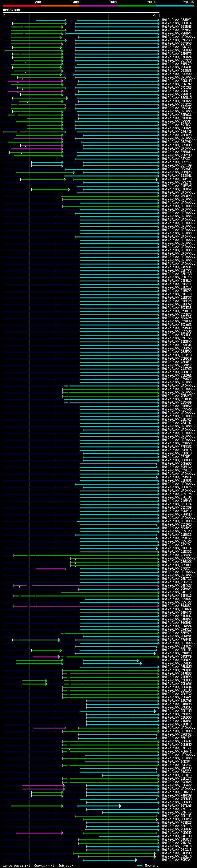Screen dimensions: 197x868
Task: Open hit UniRef100_C4J1I3
Action: [177, 179]
